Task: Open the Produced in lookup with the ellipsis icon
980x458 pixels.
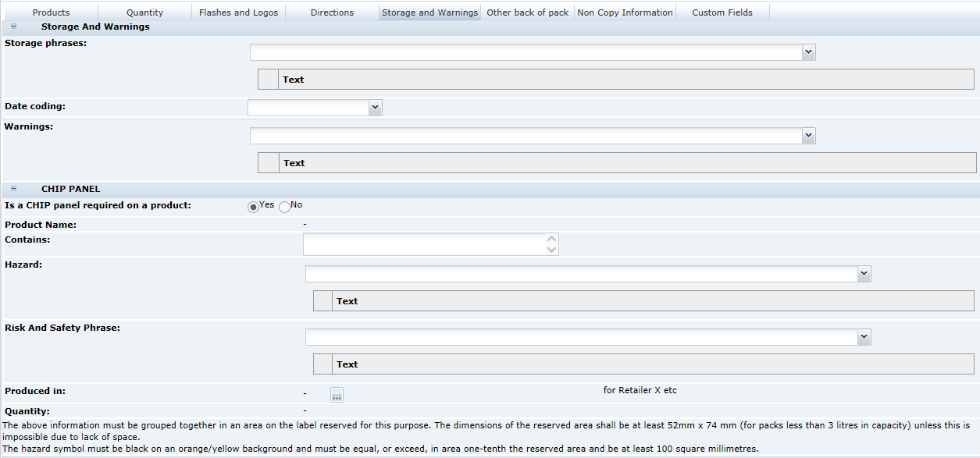Action: click(336, 395)
